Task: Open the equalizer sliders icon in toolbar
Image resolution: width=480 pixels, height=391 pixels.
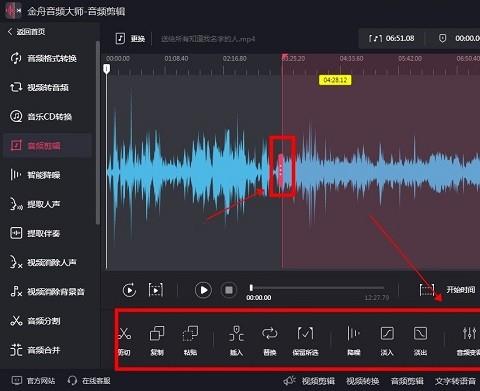Action: 469,333
